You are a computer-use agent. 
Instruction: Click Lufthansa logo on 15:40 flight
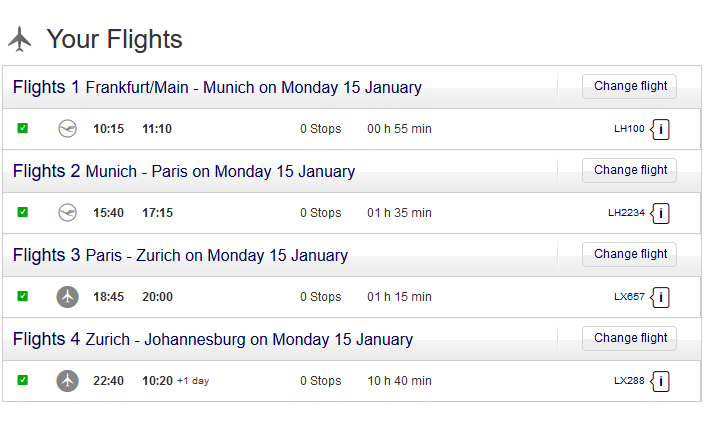pos(68,213)
